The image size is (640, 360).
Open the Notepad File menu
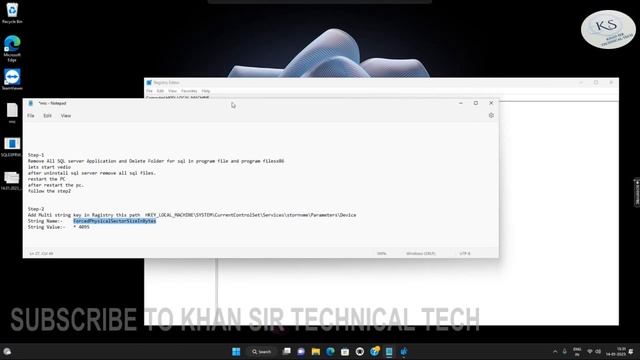tap(31, 116)
